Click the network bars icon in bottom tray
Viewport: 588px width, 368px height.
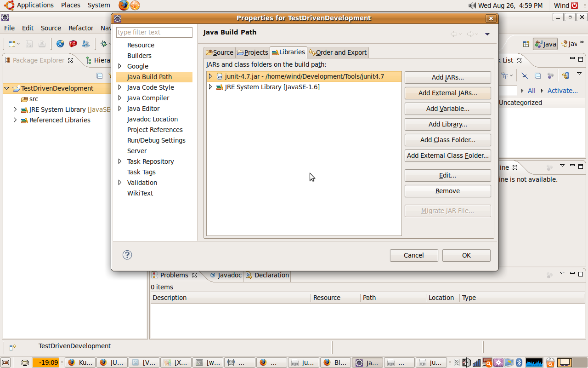pyautogui.click(x=476, y=362)
